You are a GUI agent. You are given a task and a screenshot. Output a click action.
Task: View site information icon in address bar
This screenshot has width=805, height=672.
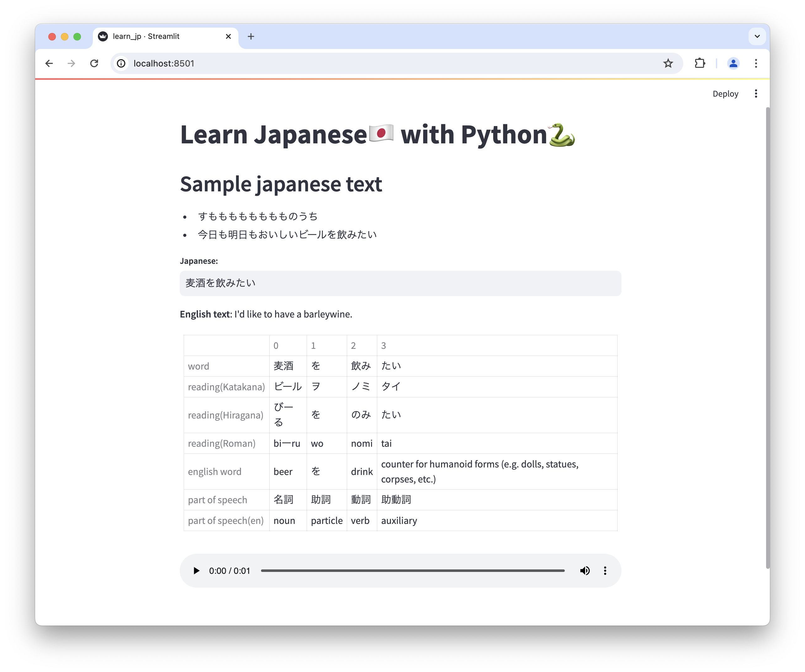(121, 63)
